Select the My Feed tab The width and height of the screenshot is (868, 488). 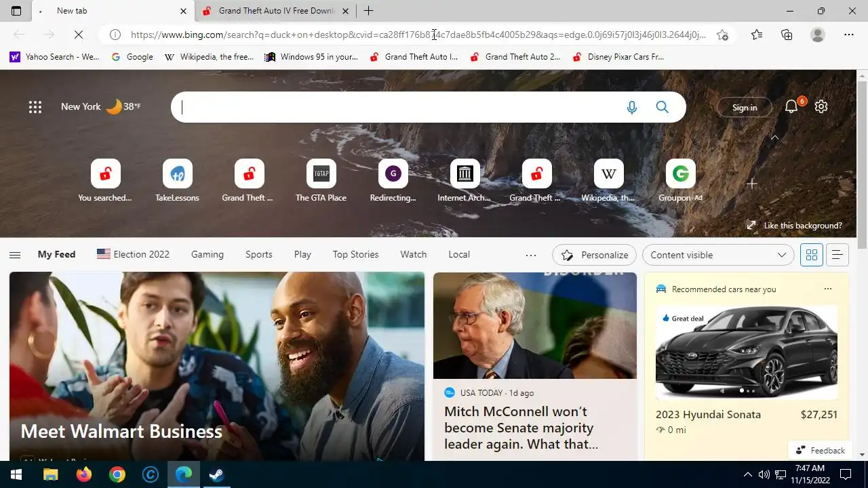[x=56, y=254]
